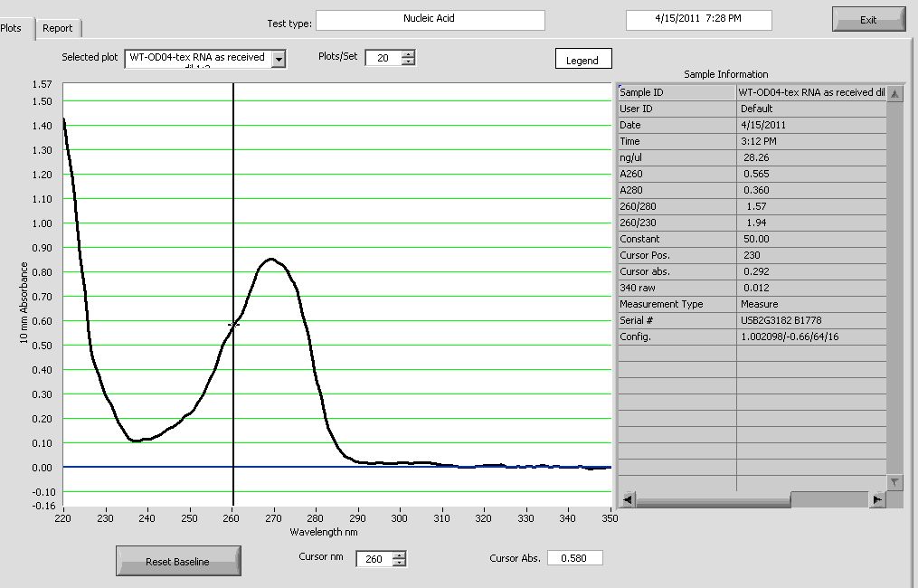Decrement Cursor nm with the down arrow

[x=399, y=564]
